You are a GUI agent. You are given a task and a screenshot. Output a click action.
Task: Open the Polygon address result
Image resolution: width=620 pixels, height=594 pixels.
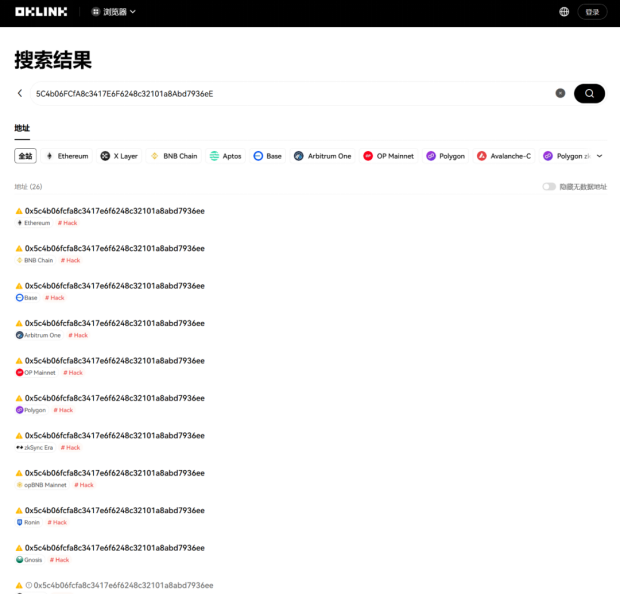pyautogui.click(x=115, y=398)
